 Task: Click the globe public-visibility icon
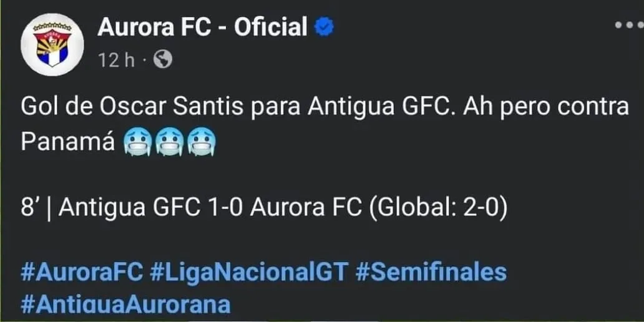[x=162, y=60]
